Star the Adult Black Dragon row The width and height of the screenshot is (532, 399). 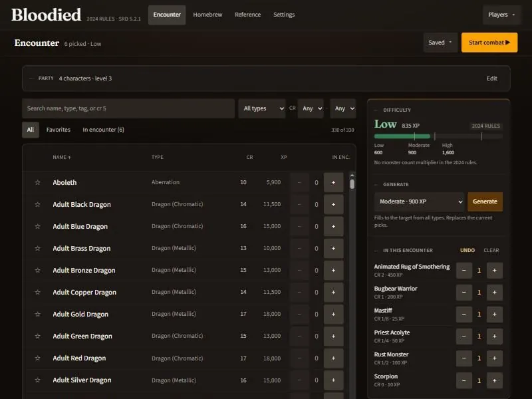pos(38,205)
